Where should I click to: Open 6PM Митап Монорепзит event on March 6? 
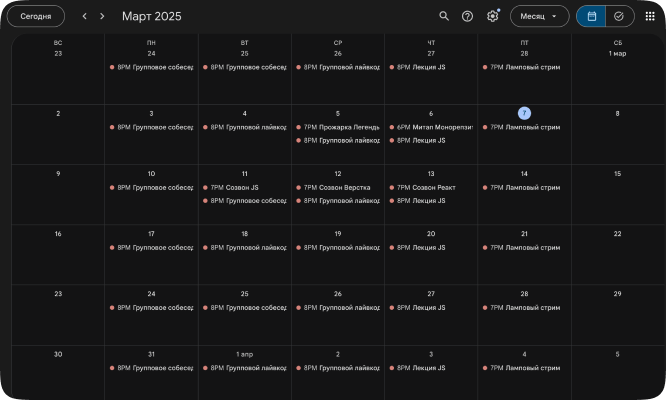coord(431,127)
